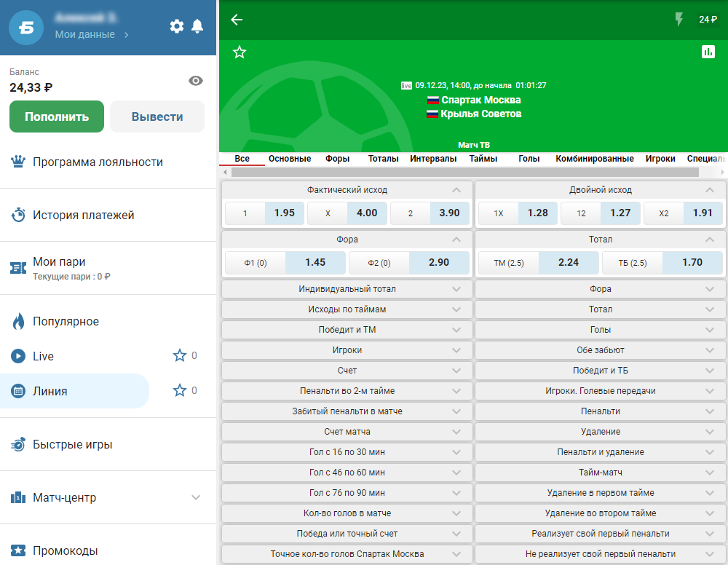Screen dimensions: 728x565
Task: Toggle balance visibility eye icon
Action: pyautogui.click(x=195, y=81)
